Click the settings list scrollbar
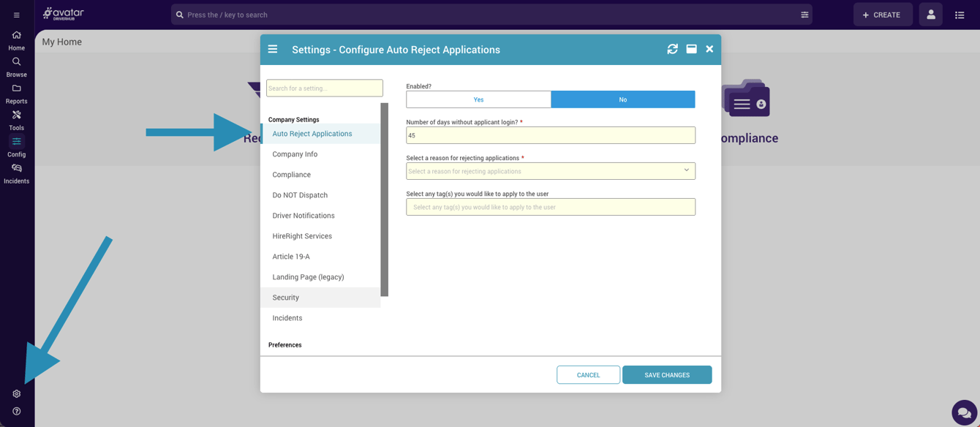Screen dimensions: 980x427 tap(385, 200)
